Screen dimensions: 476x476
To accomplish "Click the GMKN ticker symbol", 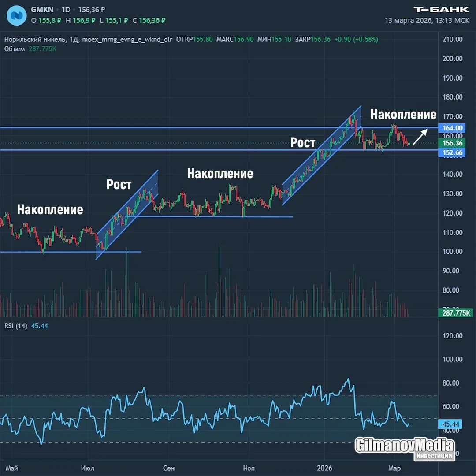I will coord(42,10).
